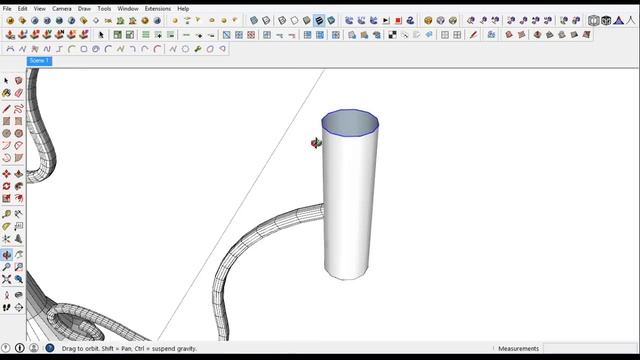Image resolution: width=640 pixels, height=360 pixels.
Task: Select the Section Plane tool
Action: tap(18, 307)
